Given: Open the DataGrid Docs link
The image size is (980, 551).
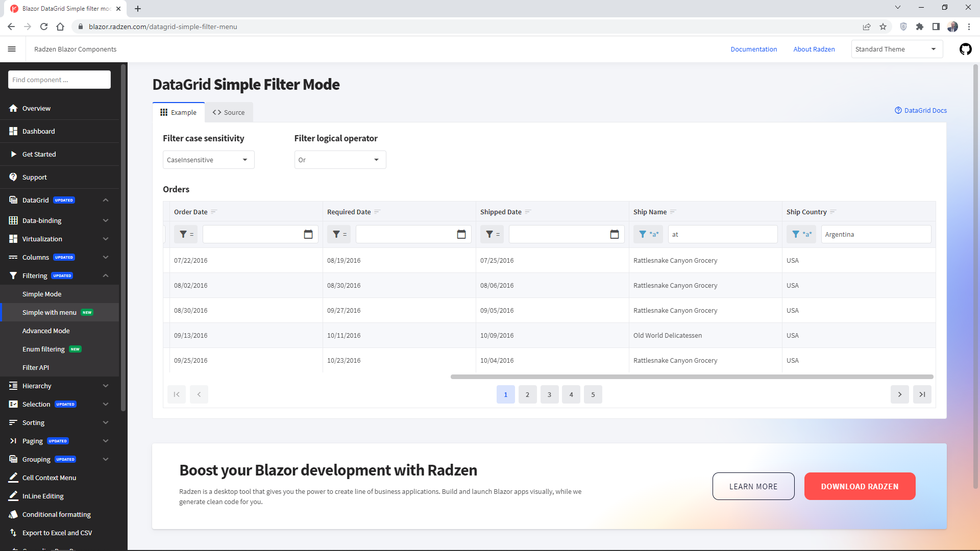Looking at the screenshot, I should (921, 110).
